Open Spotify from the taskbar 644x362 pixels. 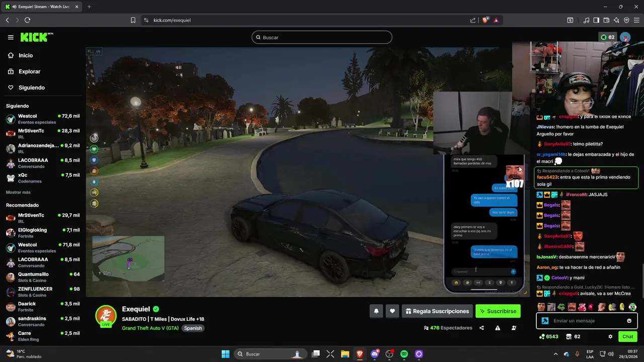point(404,354)
